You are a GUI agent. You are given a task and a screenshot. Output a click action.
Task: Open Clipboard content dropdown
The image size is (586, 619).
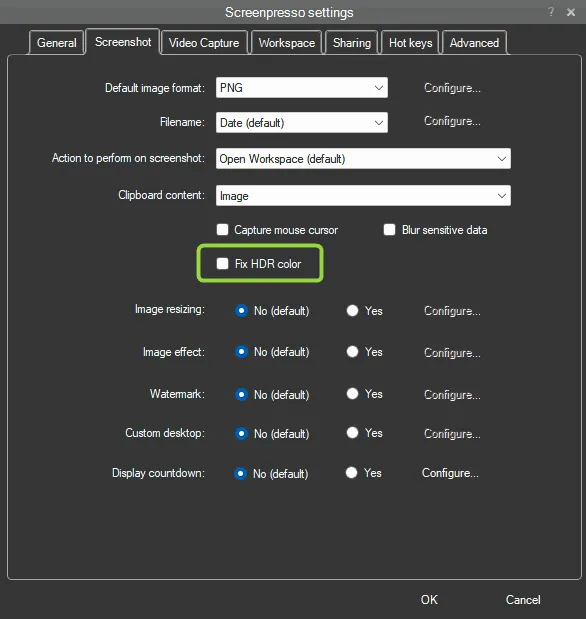(x=363, y=195)
